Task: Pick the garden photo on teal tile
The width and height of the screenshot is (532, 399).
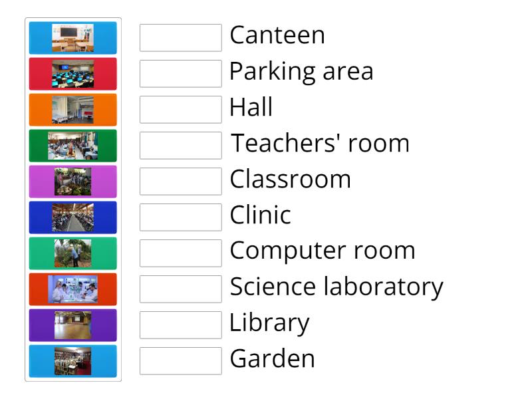Action: pos(73,253)
